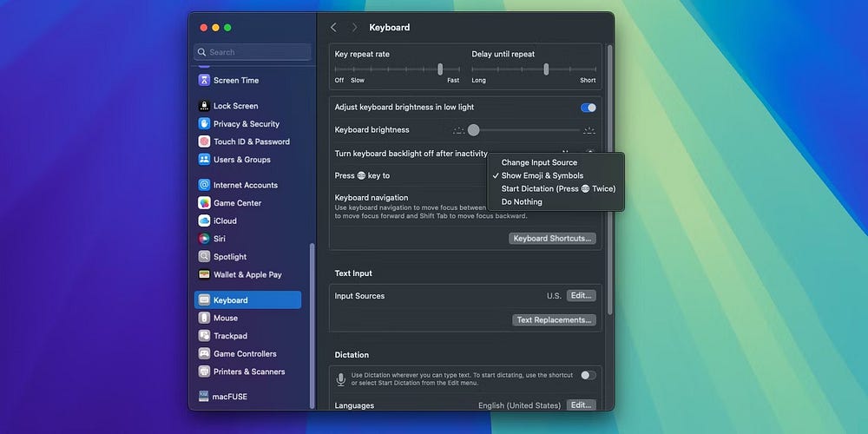
Task: Click the Game Controllers icon
Action: click(204, 353)
